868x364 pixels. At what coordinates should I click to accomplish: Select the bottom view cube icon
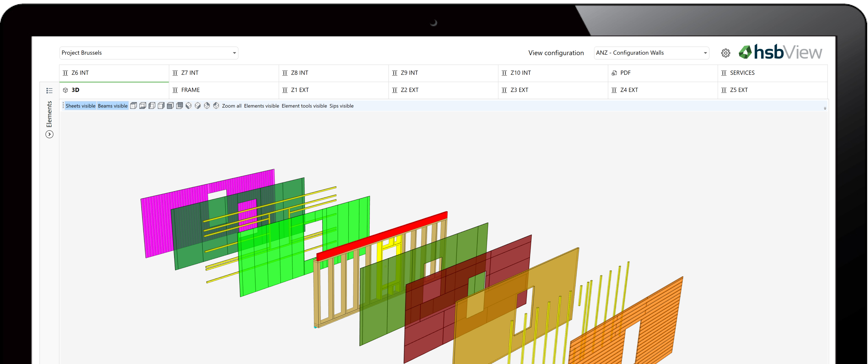click(142, 106)
